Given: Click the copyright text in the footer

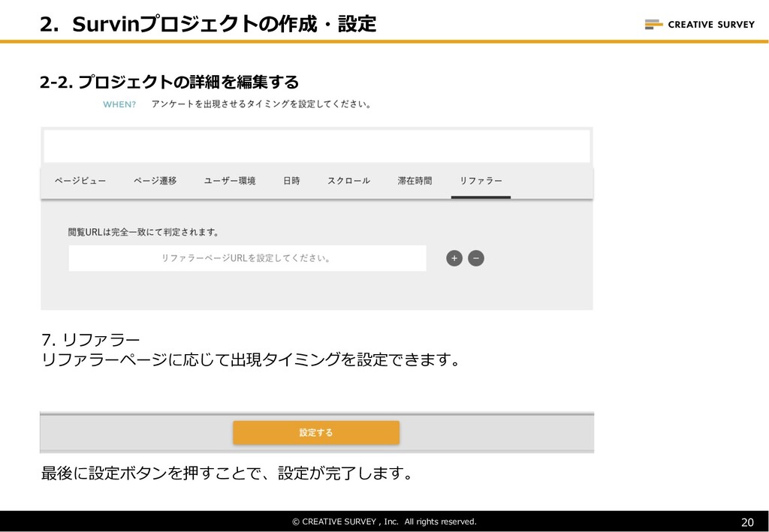Looking at the screenshot, I should point(384,521).
